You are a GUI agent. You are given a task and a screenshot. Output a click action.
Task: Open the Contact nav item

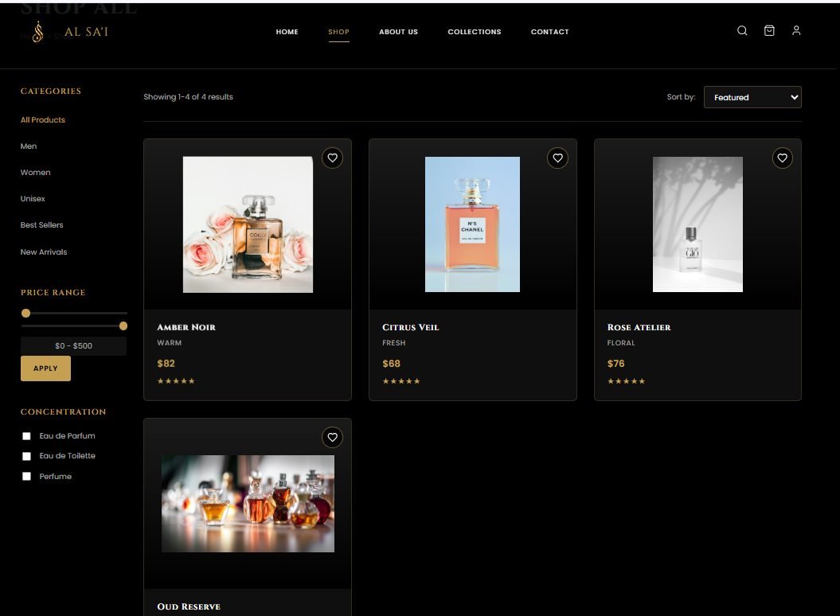click(549, 32)
